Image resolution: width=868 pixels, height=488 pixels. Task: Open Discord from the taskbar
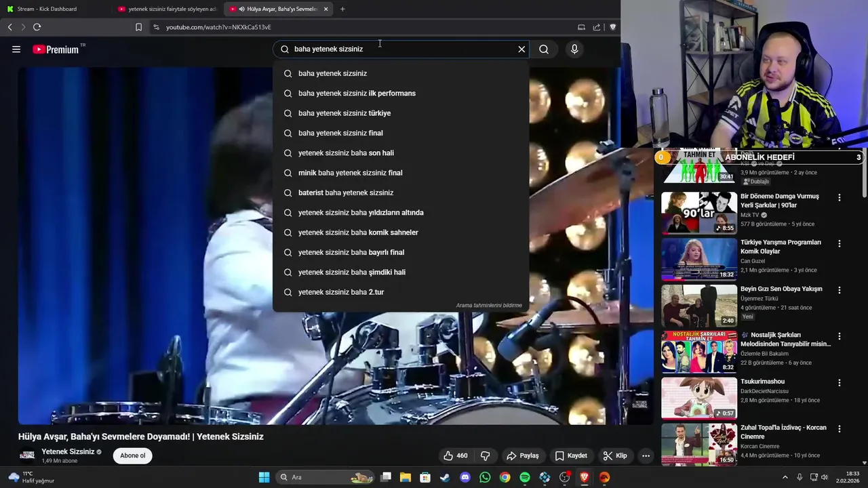pos(465,477)
